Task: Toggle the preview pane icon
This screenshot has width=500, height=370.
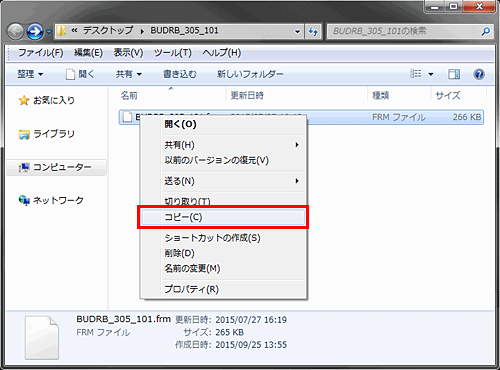Action: coord(454,74)
